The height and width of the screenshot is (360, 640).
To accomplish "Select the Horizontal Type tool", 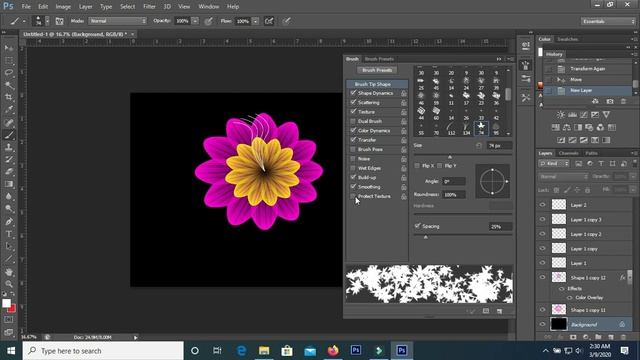I will click(9, 234).
